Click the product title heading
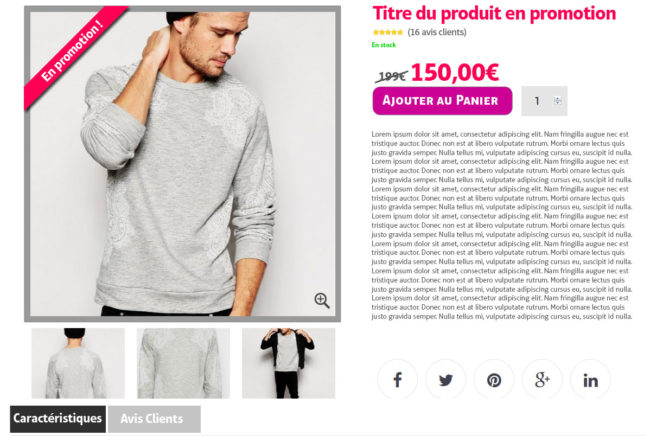Image resolution: width=650 pixels, height=436 pixels. click(x=494, y=13)
